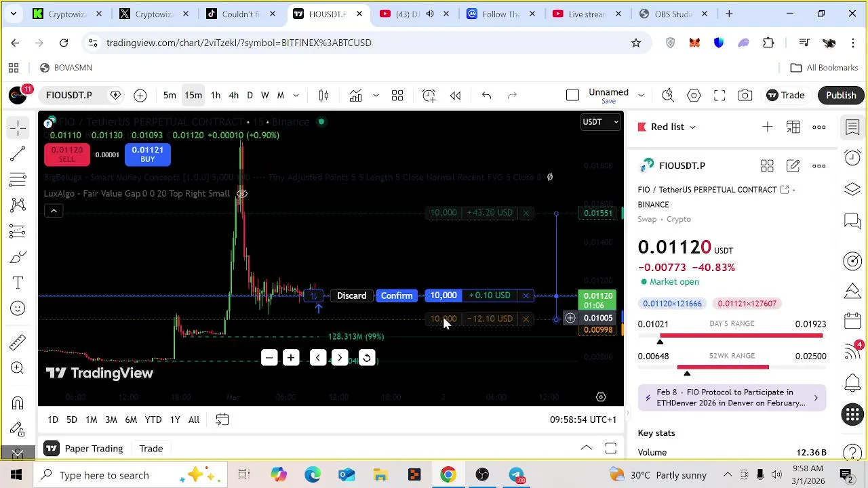Toggle LuxAlgo Fair Value Gap visibility eye
This screenshot has width=868, height=488.
(242, 194)
